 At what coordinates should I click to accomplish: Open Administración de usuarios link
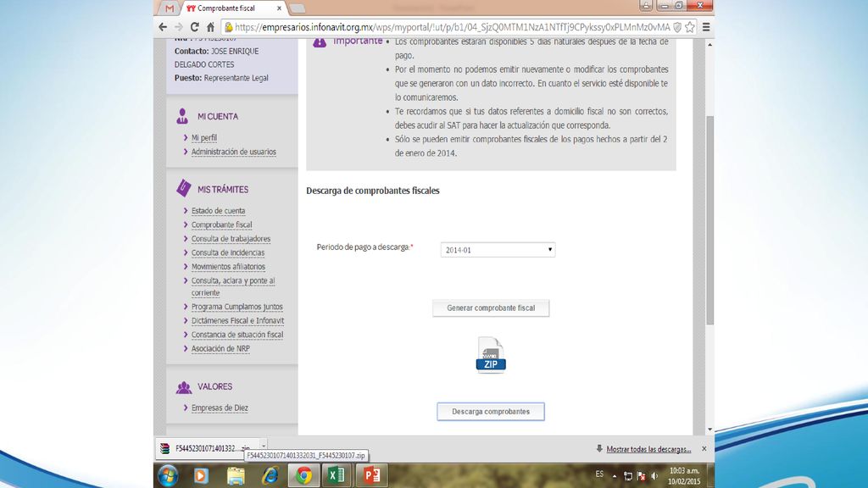pyautogui.click(x=234, y=152)
